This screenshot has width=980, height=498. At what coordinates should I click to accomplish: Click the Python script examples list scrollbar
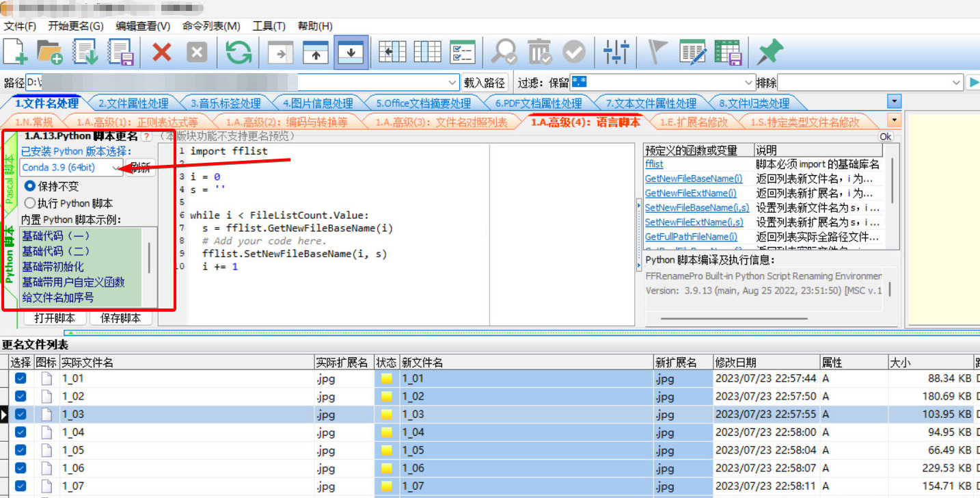[x=150, y=259]
